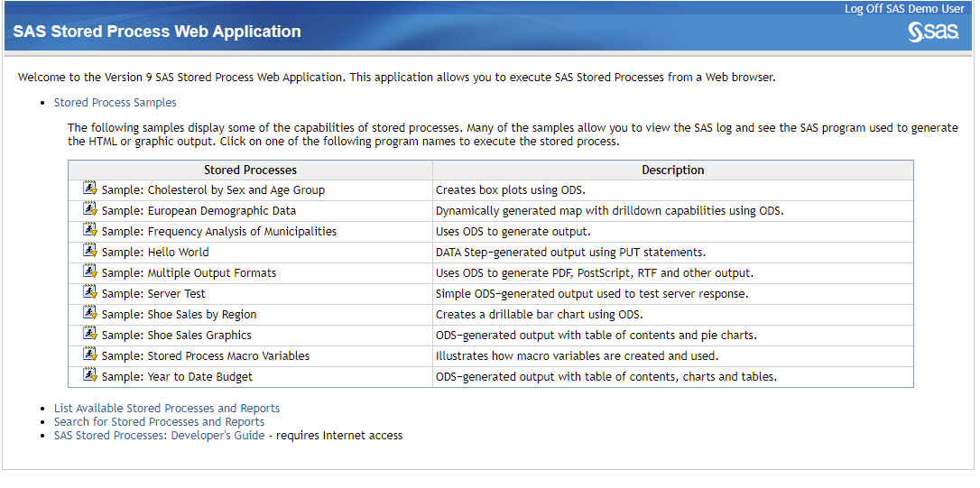Click the SAS logo in the header
980x488 pixels.
(x=933, y=33)
